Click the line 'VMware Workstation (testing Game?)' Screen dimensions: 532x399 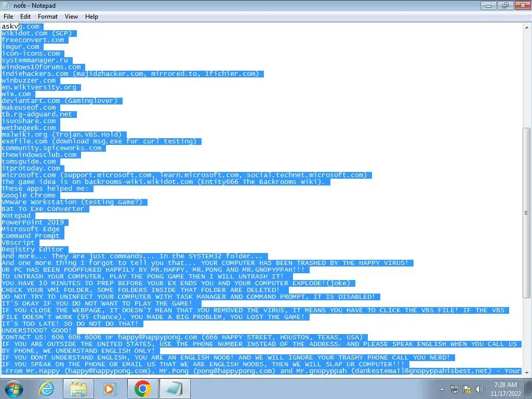pyautogui.click(x=72, y=202)
